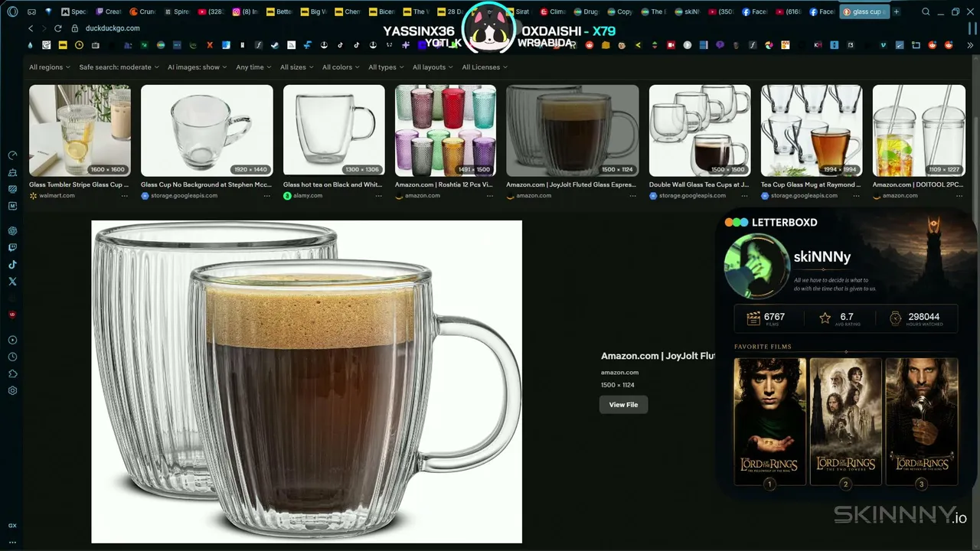The height and width of the screenshot is (551, 980).
Task: Switch to the skiNNNy tab
Action: tap(688, 11)
